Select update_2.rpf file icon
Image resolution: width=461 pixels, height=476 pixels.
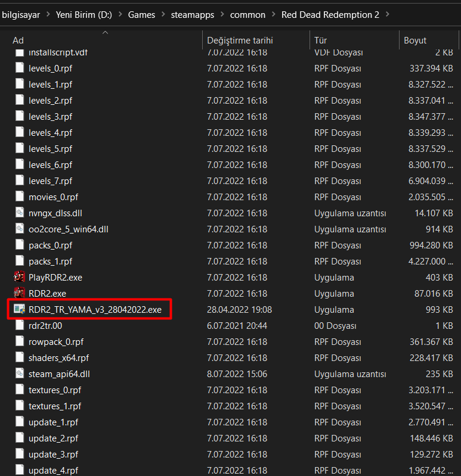(x=20, y=438)
